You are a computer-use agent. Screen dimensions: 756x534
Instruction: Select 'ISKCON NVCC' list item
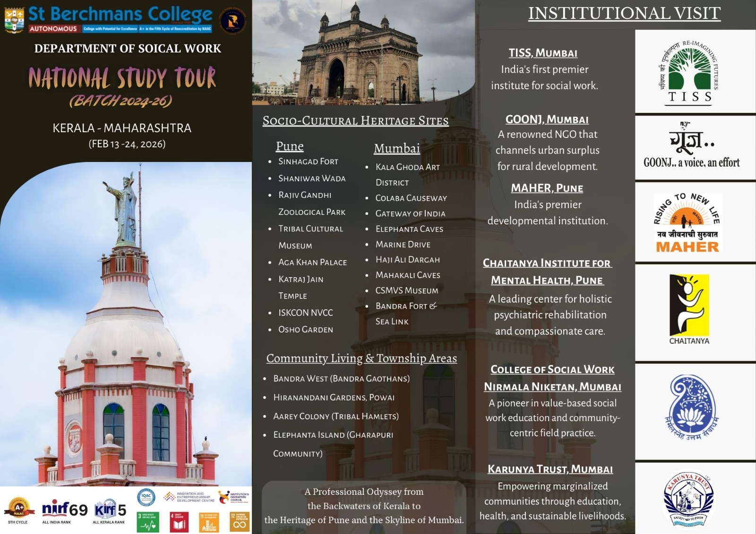(305, 313)
